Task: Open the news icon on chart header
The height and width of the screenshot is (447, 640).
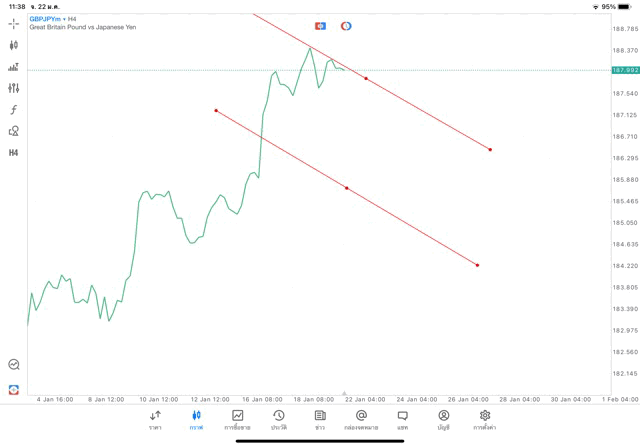Action: (x=320, y=26)
